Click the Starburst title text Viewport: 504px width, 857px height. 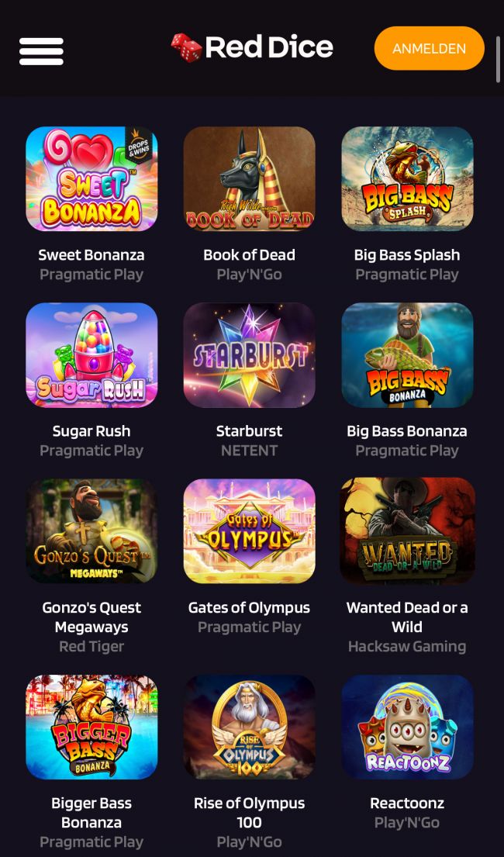coord(249,430)
